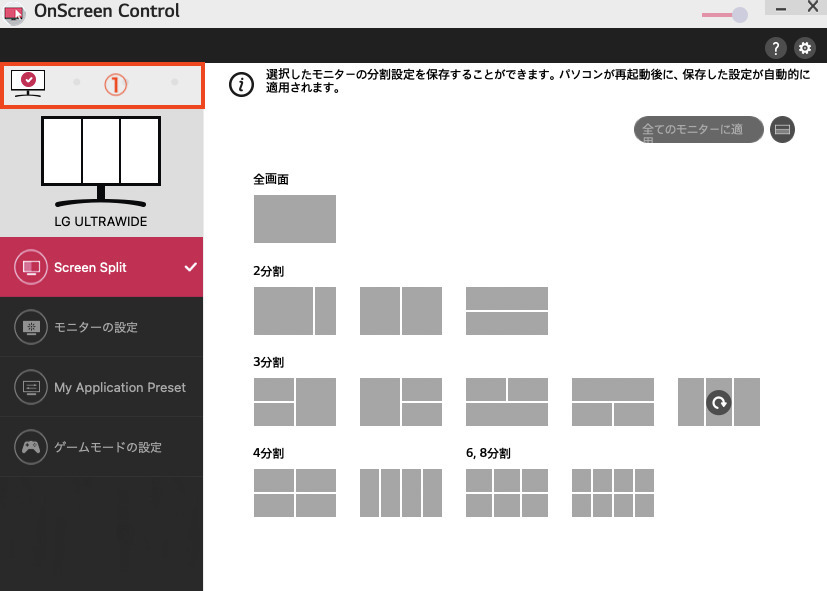The height and width of the screenshot is (591, 827).
Task: Open the Help question mark menu
Action: coord(775,48)
